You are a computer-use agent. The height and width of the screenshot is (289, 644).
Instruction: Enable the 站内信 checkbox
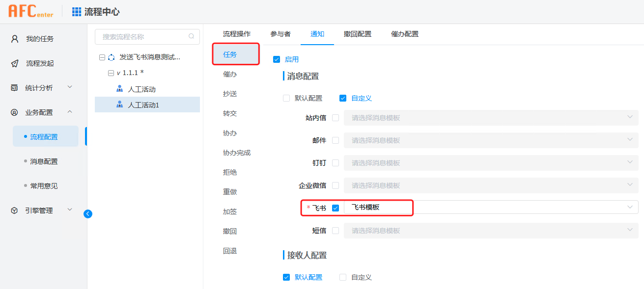pyautogui.click(x=336, y=118)
